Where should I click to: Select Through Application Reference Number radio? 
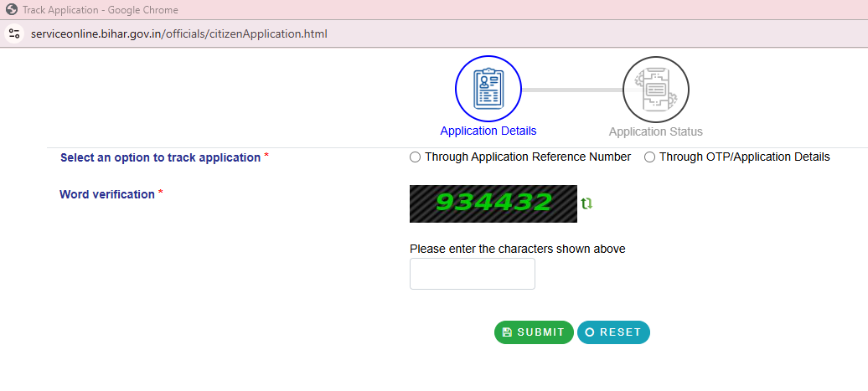point(416,157)
